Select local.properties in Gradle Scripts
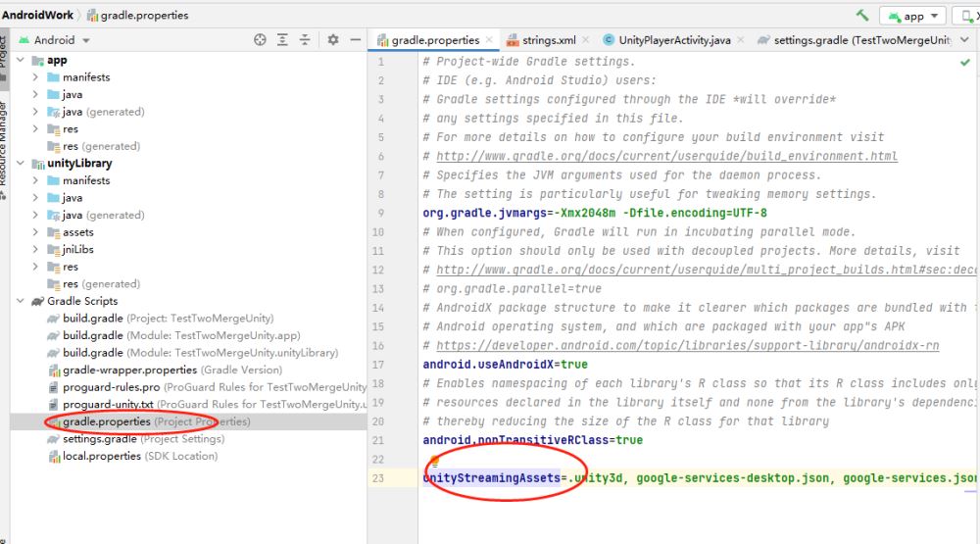The image size is (980, 544). [102, 456]
